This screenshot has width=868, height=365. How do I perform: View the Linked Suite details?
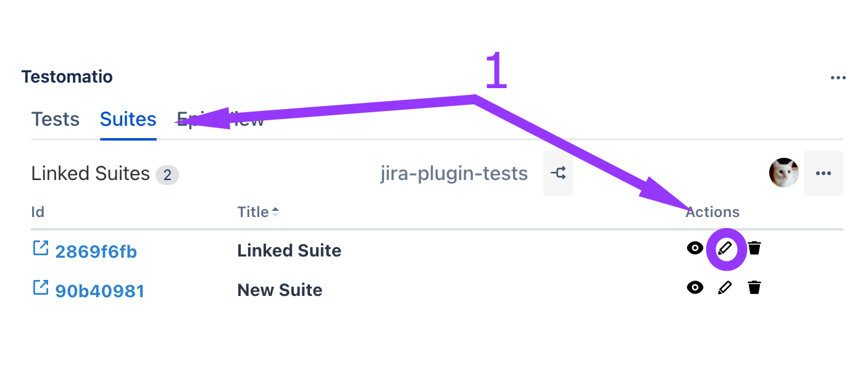point(695,248)
